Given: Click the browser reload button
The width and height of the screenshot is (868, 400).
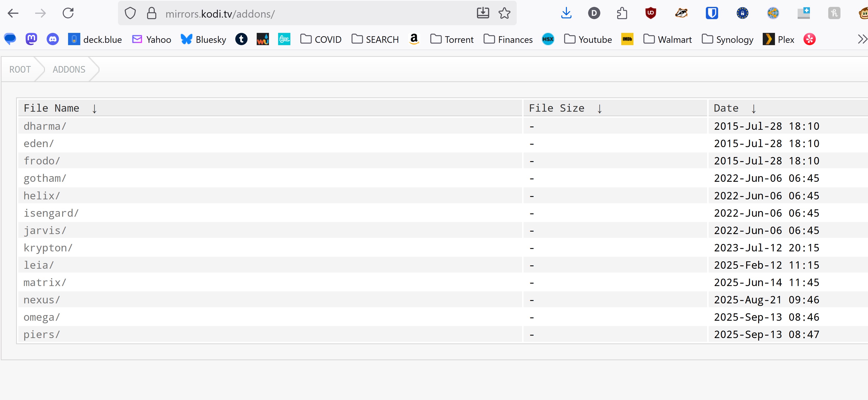Looking at the screenshot, I should click(x=68, y=14).
